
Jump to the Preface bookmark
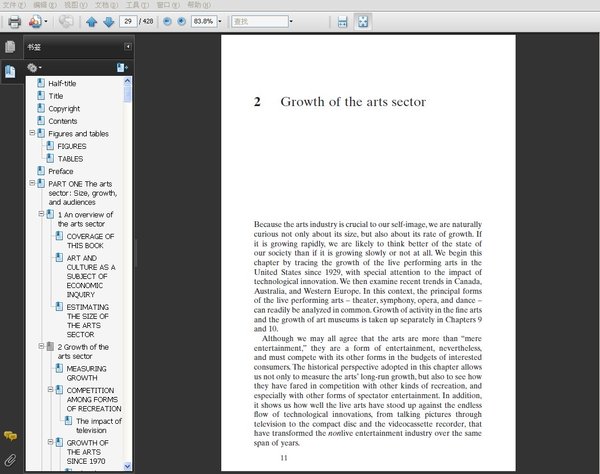pos(60,171)
